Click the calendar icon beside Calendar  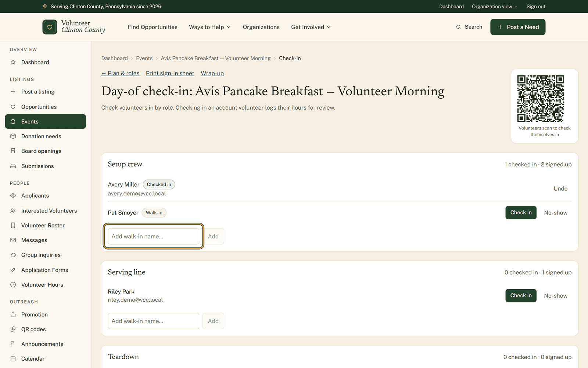pos(13,358)
